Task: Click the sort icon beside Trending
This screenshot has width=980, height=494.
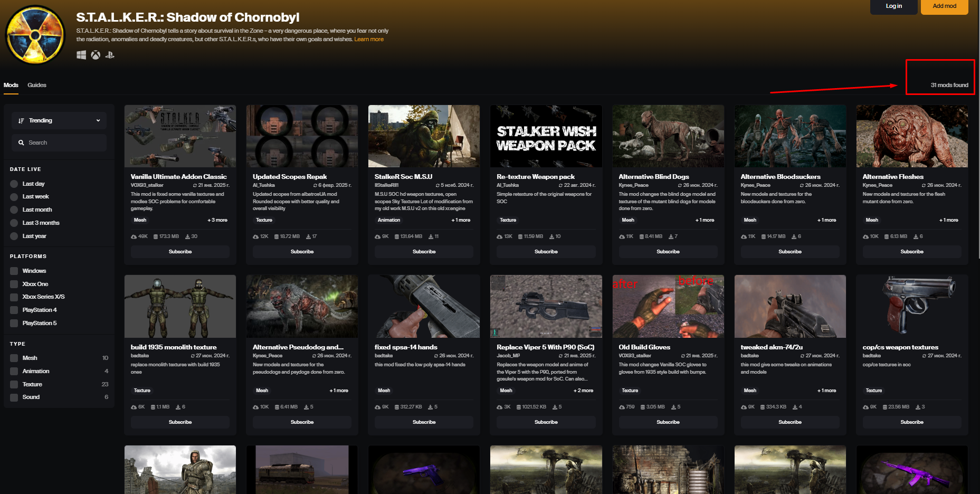Action: 21,121
